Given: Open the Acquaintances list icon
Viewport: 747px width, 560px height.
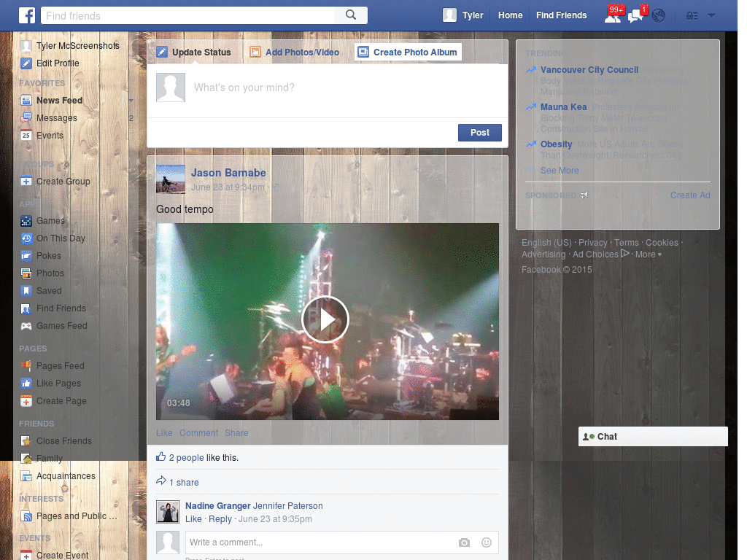Looking at the screenshot, I should (26, 476).
